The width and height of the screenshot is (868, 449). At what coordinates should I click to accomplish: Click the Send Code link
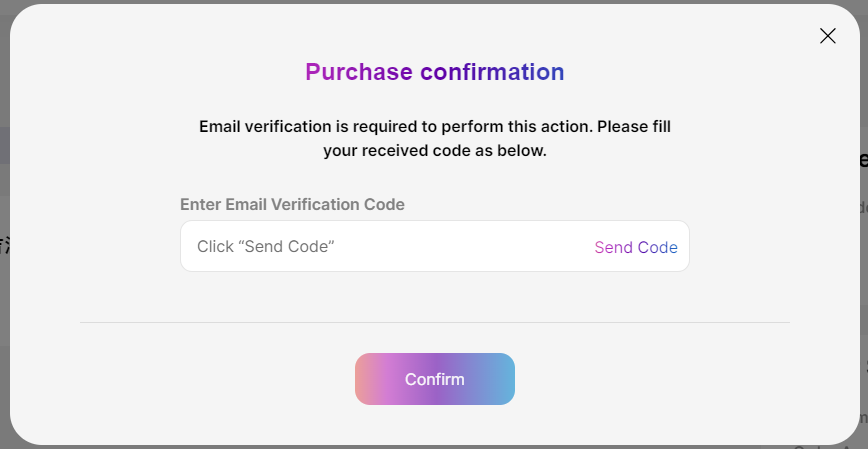click(x=635, y=247)
